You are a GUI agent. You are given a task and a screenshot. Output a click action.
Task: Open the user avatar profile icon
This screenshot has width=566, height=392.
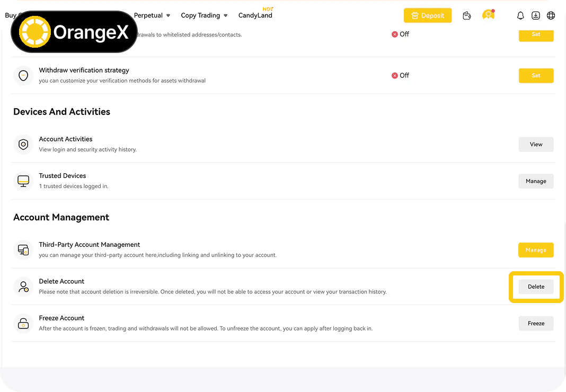[x=489, y=15]
